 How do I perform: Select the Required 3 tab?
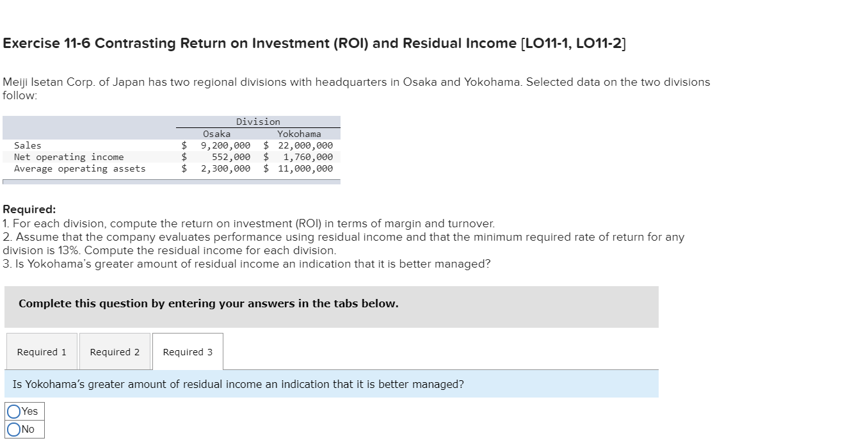point(187,351)
